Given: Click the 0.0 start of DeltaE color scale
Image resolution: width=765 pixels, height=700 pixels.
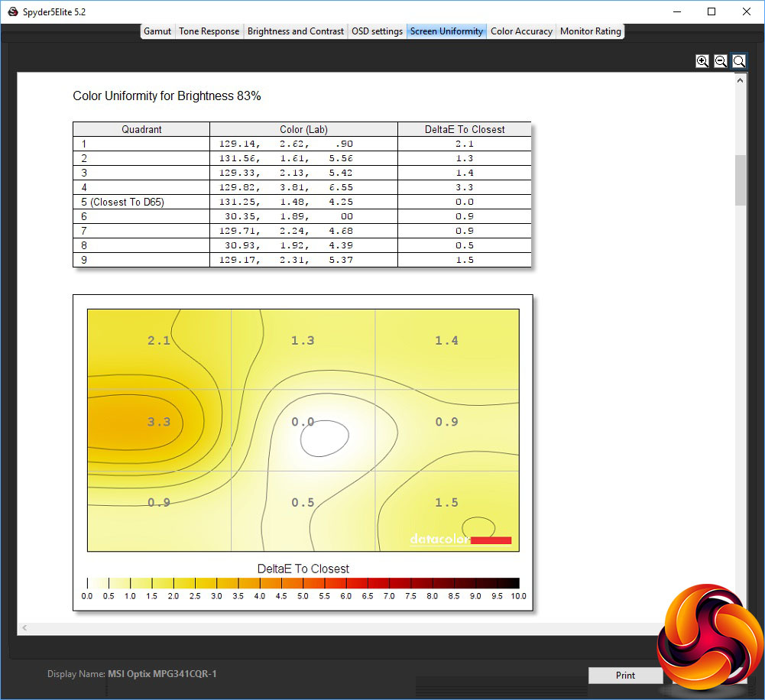Looking at the screenshot, I should tap(87, 596).
